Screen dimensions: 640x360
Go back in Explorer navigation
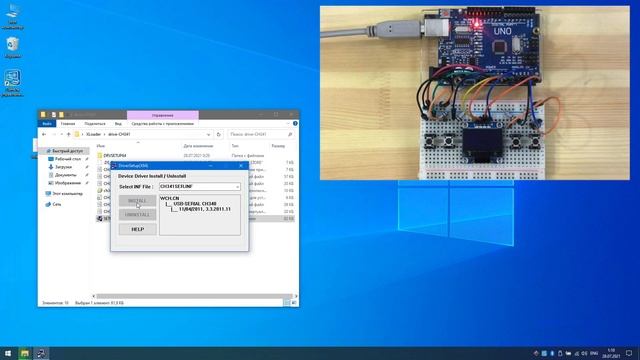(44, 134)
